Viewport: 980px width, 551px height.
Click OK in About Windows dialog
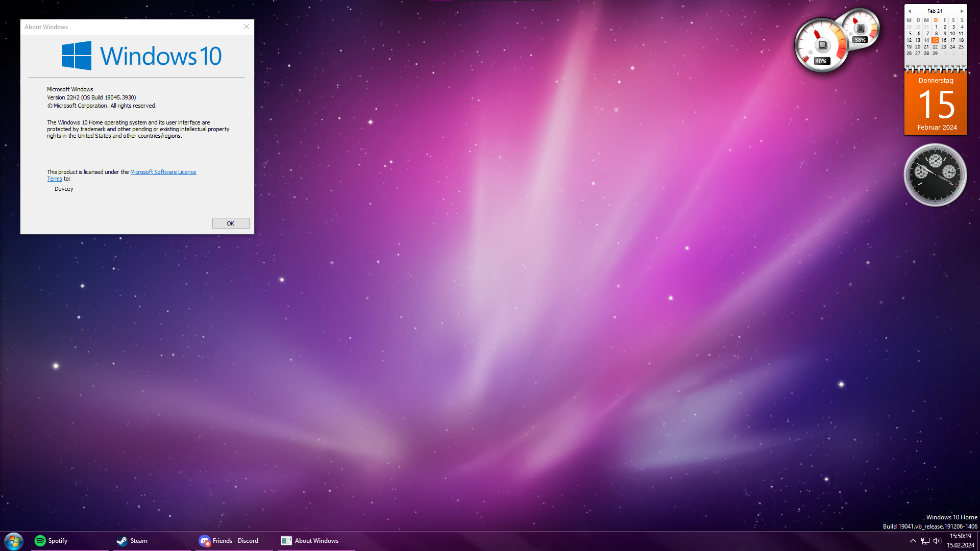tap(231, 223)
